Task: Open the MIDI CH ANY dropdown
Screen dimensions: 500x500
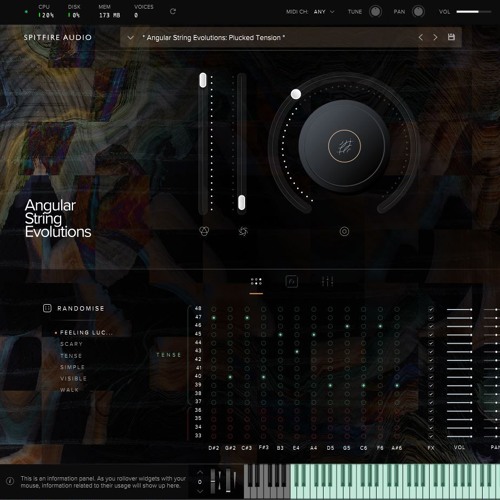Action: pyautogui.click(x=324, y=12)
